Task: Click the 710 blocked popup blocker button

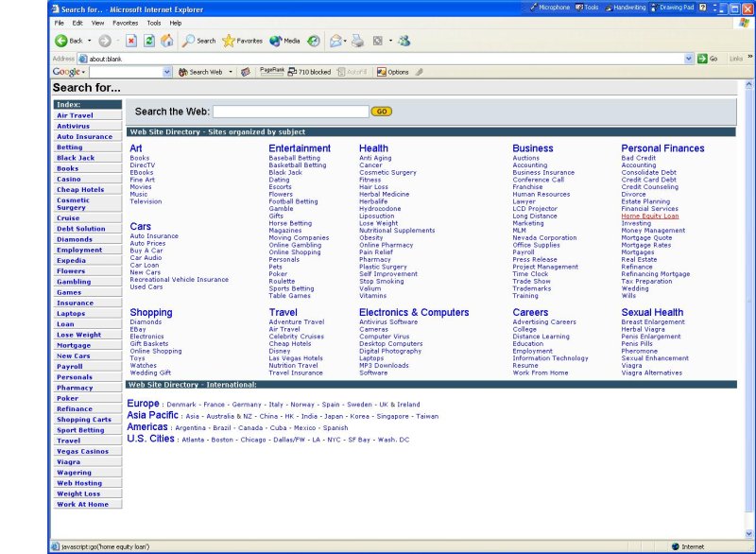Action: point(309,72)
